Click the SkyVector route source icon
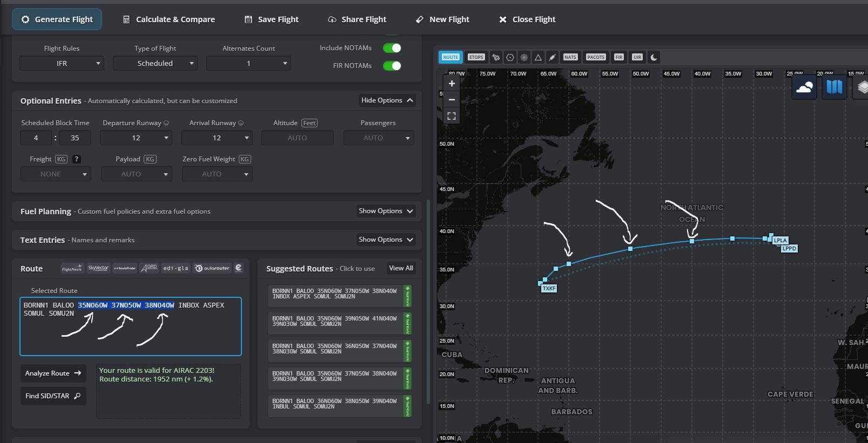868x443 pixels. (x=98, y=268)
